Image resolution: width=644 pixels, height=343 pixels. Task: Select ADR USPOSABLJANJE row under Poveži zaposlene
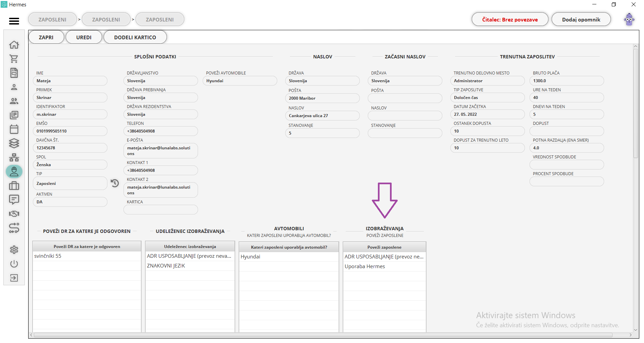tap(385, 257)
